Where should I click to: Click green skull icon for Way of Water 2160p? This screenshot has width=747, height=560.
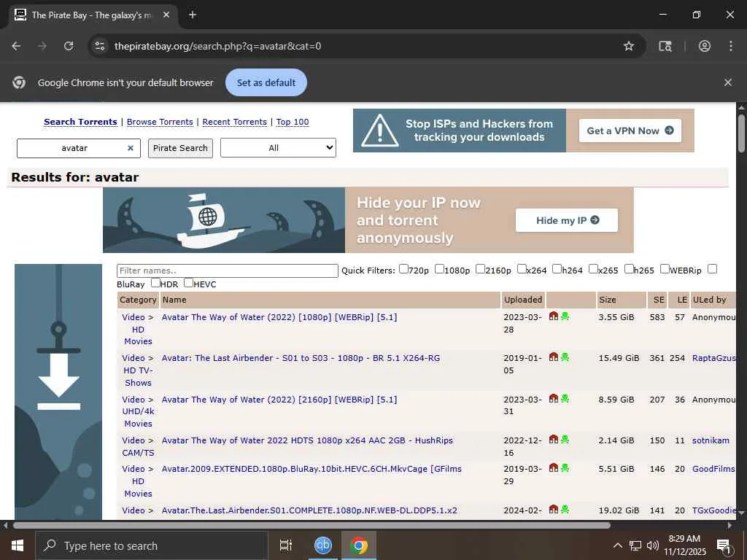pyautogui.click(x=565, y=399)
